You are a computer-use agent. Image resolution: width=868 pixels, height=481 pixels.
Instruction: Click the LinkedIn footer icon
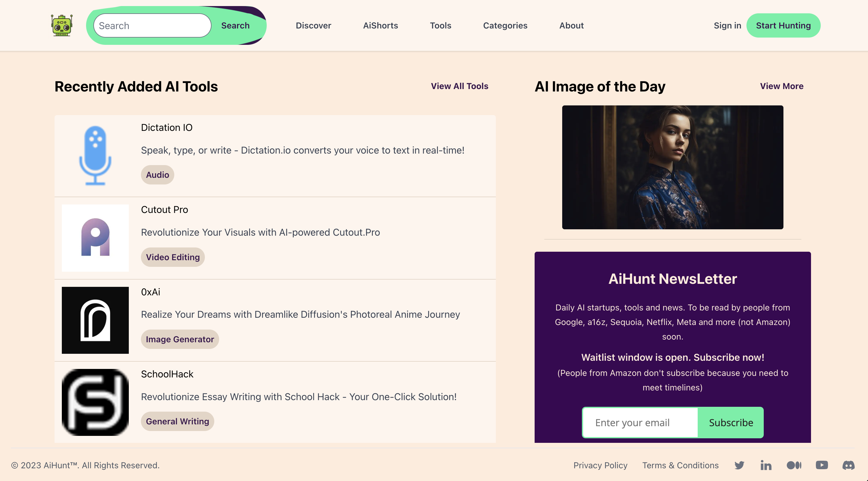pyautogui.click(x=766, y=465)
